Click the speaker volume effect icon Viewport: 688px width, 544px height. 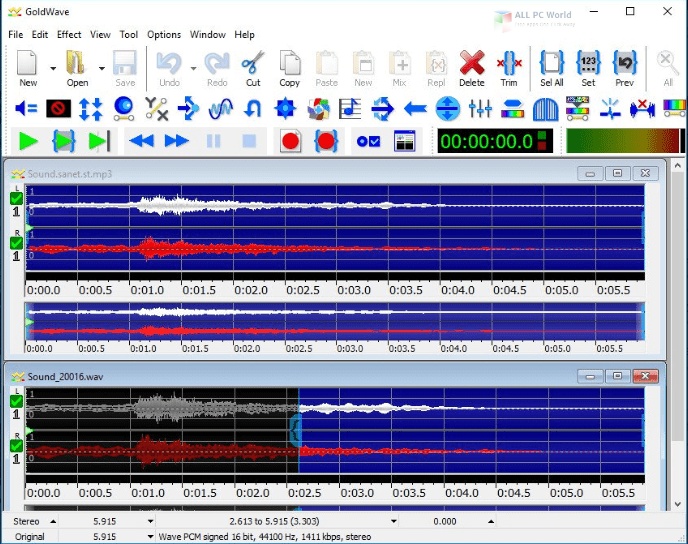26,108
